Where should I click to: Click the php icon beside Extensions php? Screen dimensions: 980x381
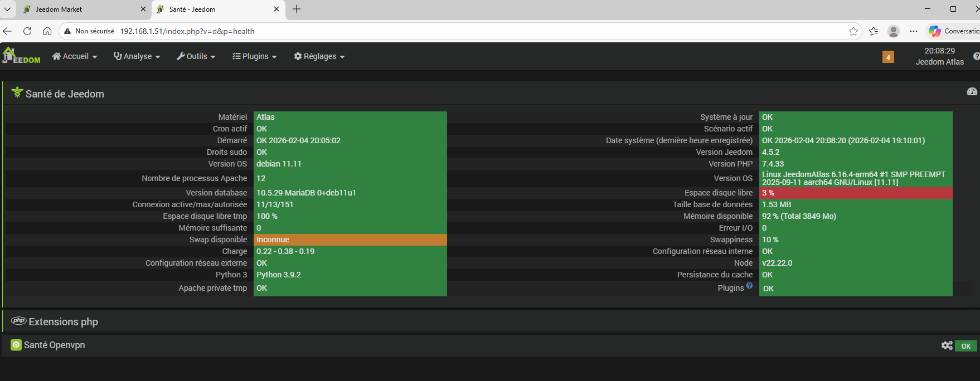pyautogui.click(x=18, y=321)
